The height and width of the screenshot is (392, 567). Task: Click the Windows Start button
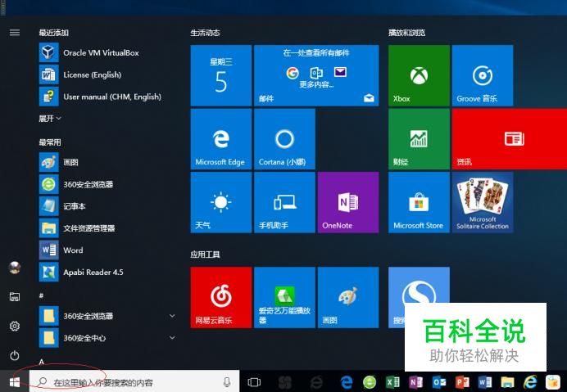(15, 382)
